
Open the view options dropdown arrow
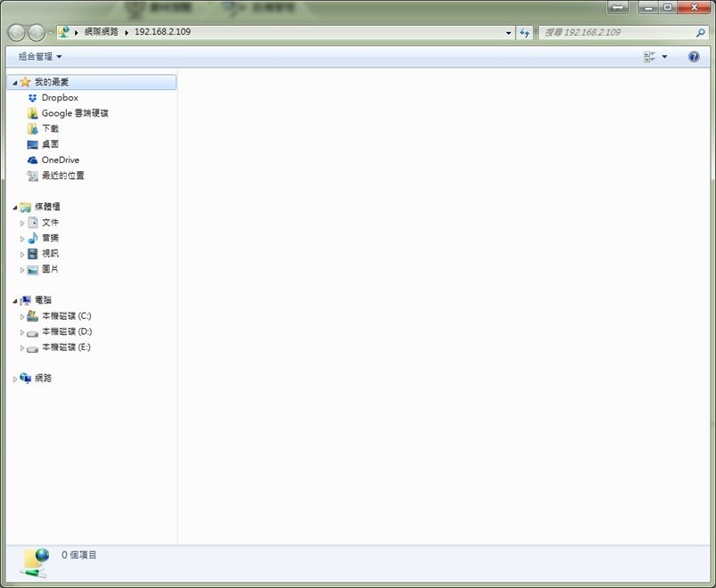664,56
